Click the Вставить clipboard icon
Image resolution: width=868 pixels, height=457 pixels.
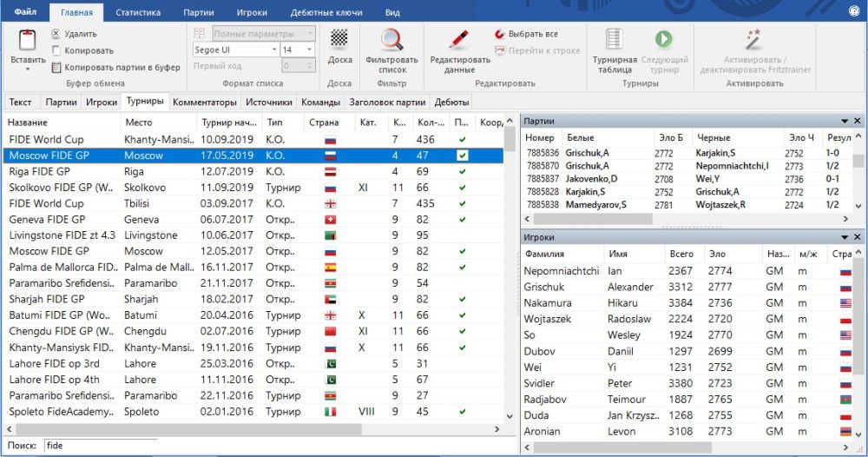[28, 41]
